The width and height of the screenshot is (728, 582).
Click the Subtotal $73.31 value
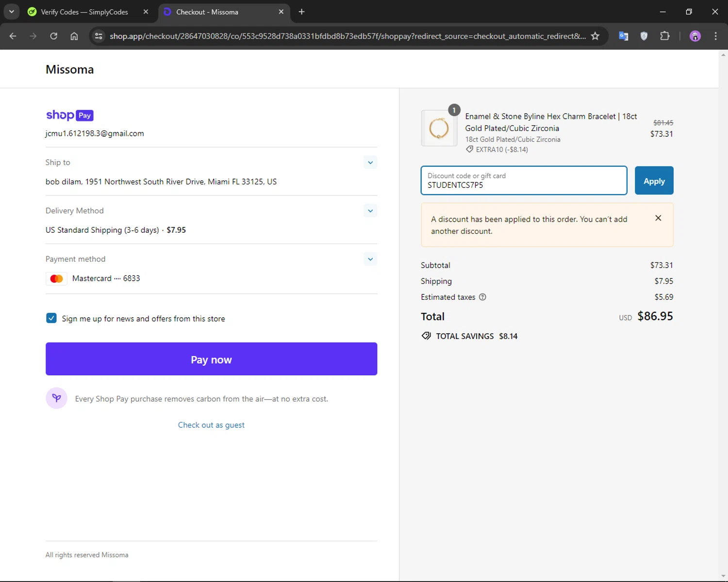[662, 265]
